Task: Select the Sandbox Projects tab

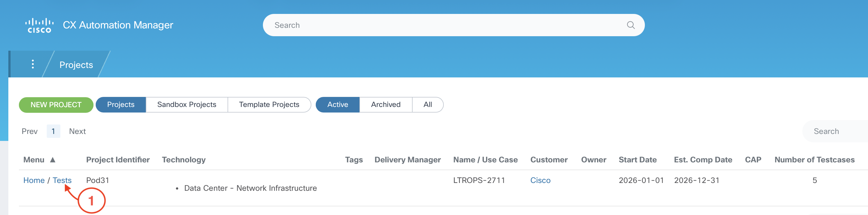Action: pos(187,105)
